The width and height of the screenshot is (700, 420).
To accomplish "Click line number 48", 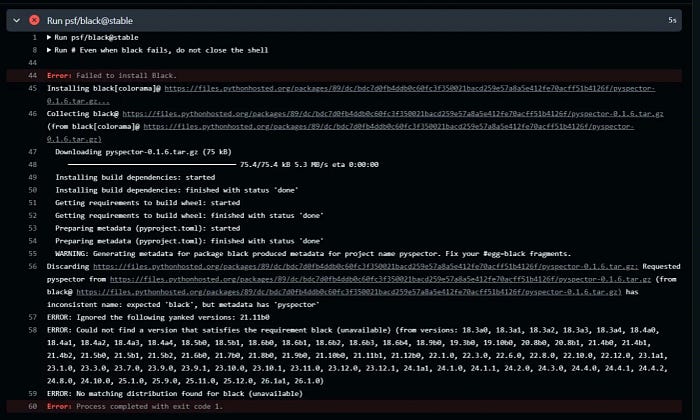I will pos(33,165).
